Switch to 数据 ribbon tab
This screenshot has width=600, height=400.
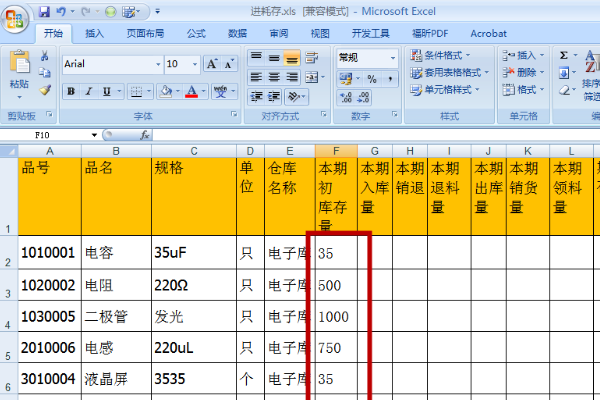pos(238,34)
